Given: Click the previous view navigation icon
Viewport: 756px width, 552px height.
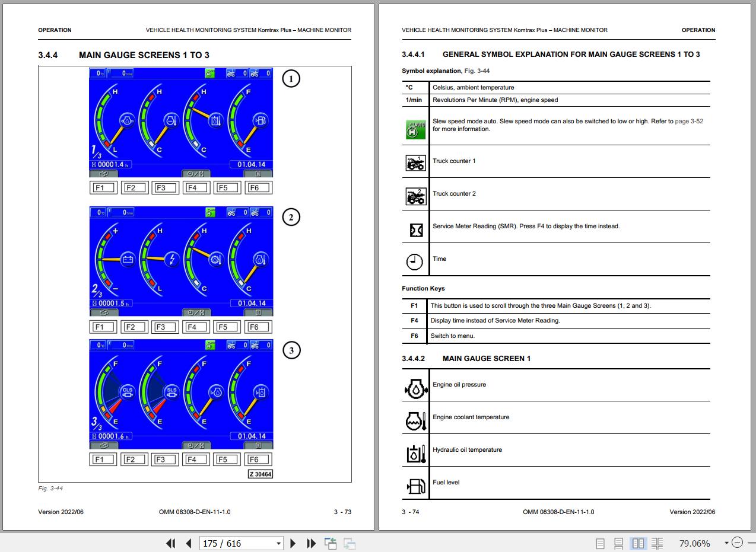Looking at the screenshot, I should click(331, 543).
